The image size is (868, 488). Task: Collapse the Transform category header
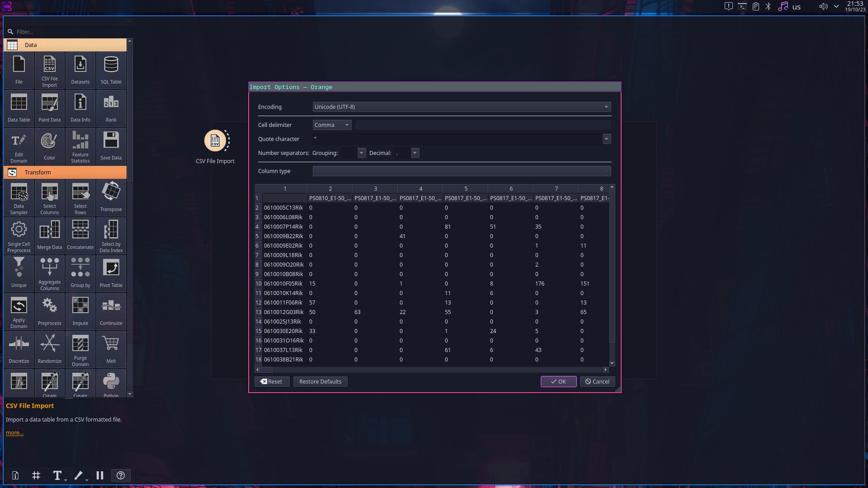(x=66, y=173)
